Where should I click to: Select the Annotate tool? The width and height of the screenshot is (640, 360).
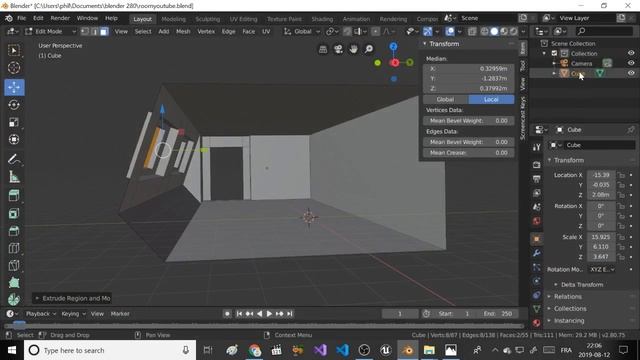coord(14,159)
